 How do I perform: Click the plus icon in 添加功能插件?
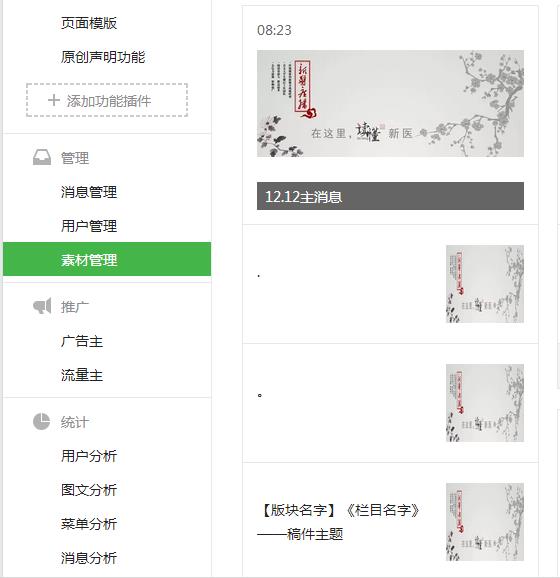[54, 100]
